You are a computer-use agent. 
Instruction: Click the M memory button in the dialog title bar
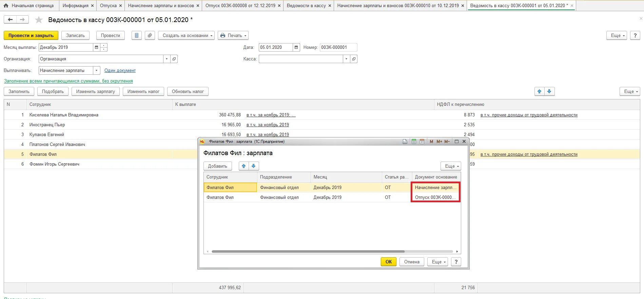pyautogui.click(x=431, y=142)
